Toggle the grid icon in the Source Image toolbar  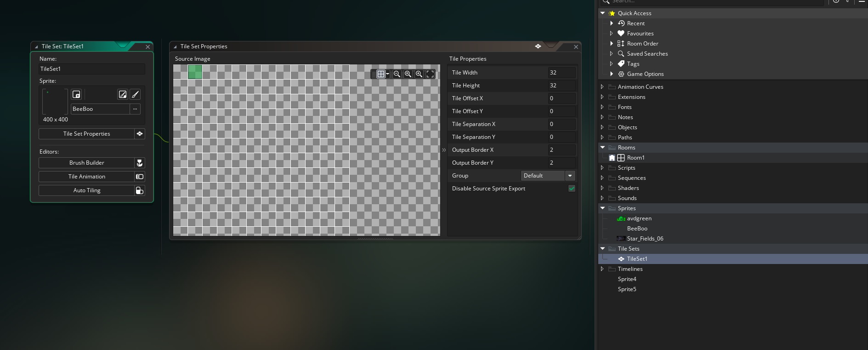380,74
